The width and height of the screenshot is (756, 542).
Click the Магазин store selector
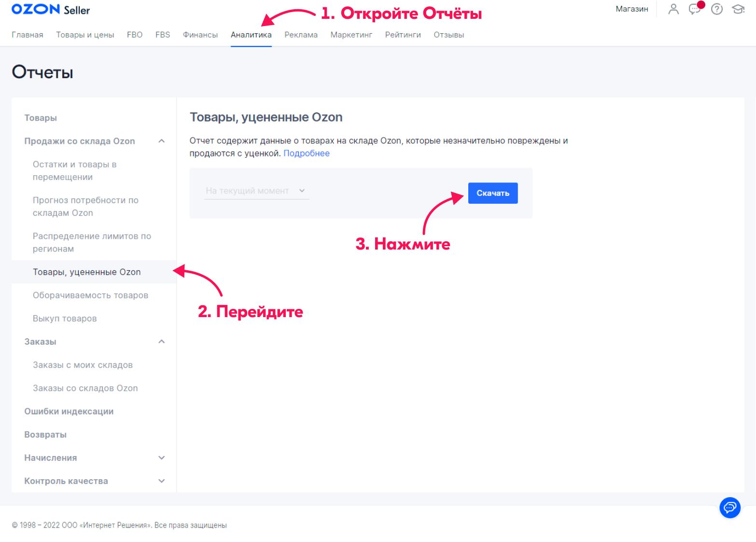(631, 9)
